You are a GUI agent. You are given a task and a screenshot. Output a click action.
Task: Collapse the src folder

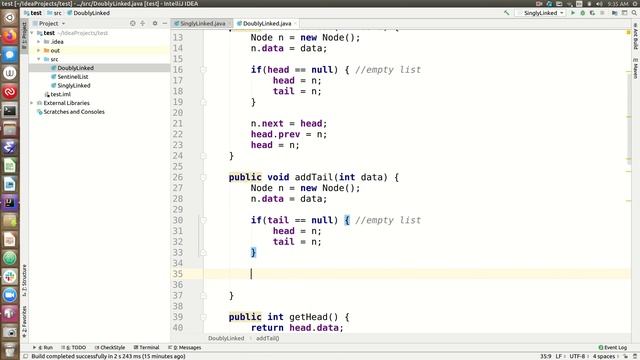pos(39,59)
